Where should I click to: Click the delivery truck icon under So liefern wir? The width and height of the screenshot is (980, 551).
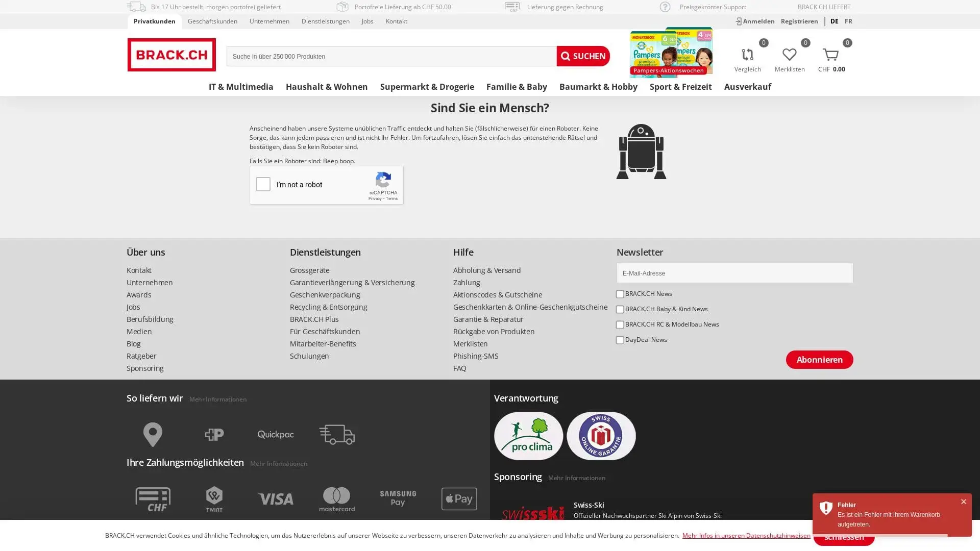coord(337,435)
